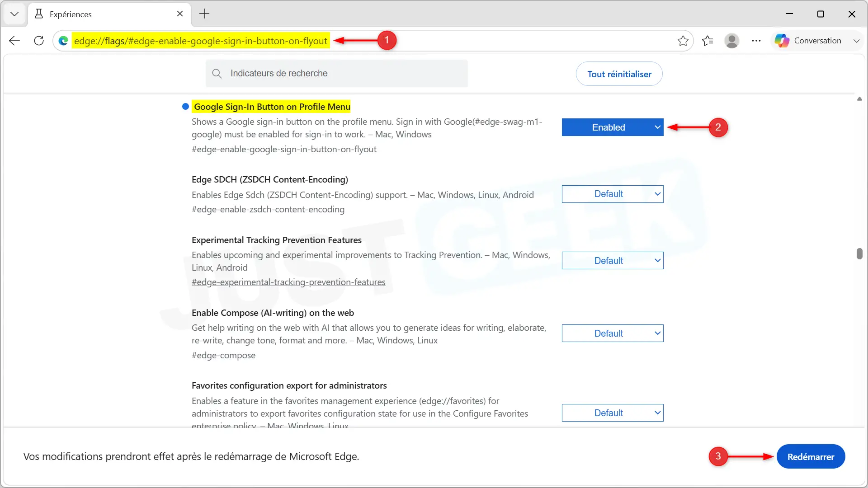Viewport: 868px width, 488px height.
Task: Click the scrollbar up arrow
Action: pyautogui.click(x=859, y=99)
